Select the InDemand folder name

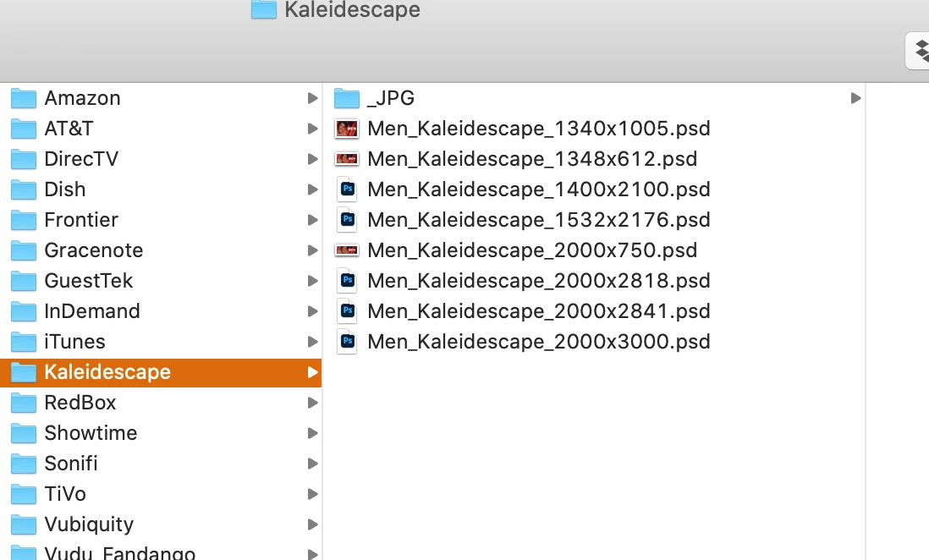[92, 311]
